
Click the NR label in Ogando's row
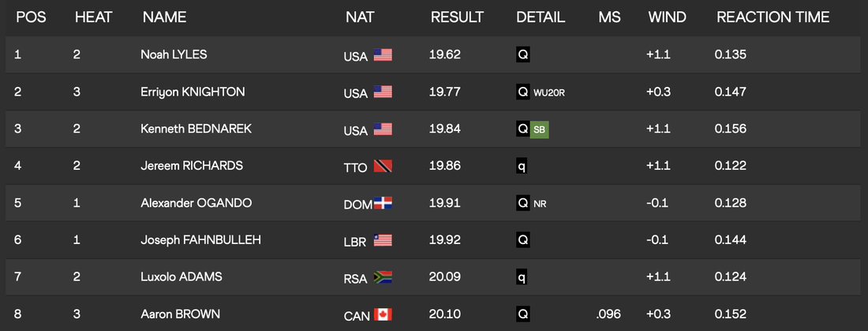540,203
